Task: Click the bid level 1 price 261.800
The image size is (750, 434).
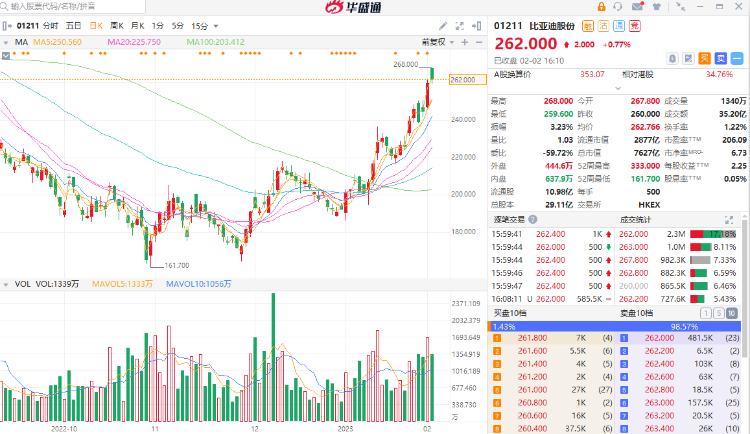Action: pos(532,338)
